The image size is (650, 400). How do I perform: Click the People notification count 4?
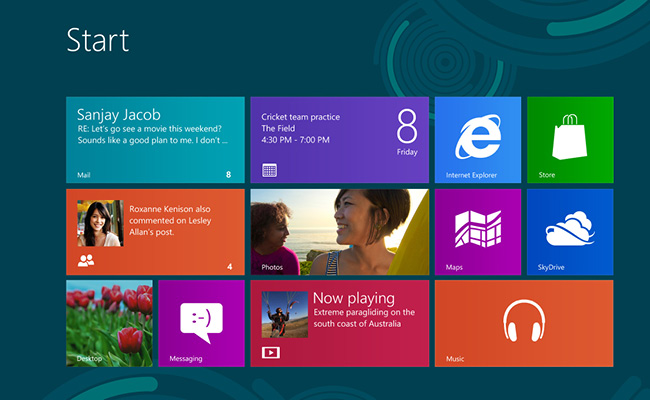[230, 267]
